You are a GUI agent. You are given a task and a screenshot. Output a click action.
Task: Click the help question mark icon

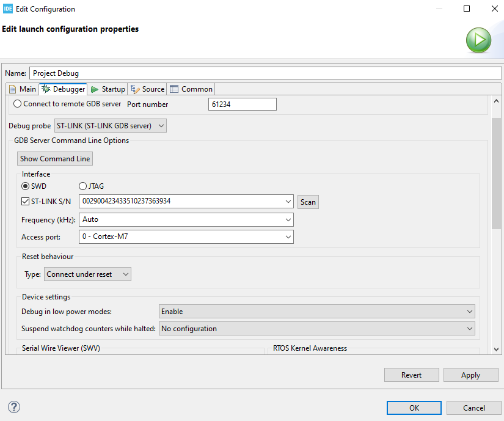[x=13, y=407]
